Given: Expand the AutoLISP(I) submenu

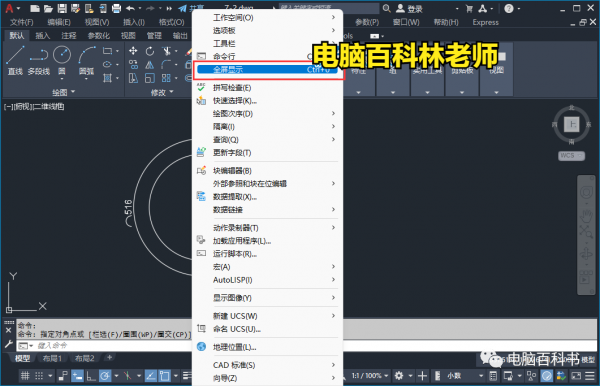Looking at the screenshot, I should pyautogui.click(x=267, y=280).
